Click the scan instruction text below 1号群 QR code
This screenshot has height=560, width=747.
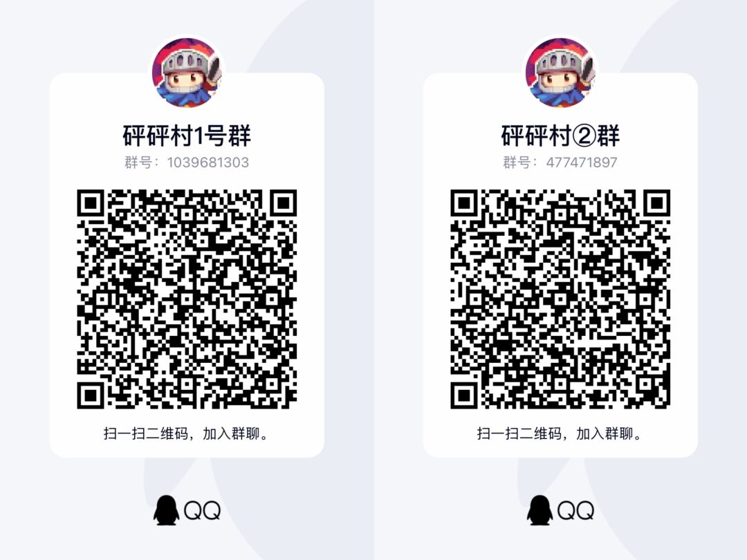(x=187, y=433)
